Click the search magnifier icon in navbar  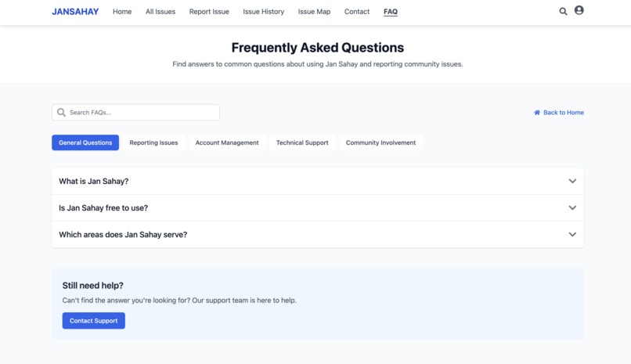(x=563, y=11)
